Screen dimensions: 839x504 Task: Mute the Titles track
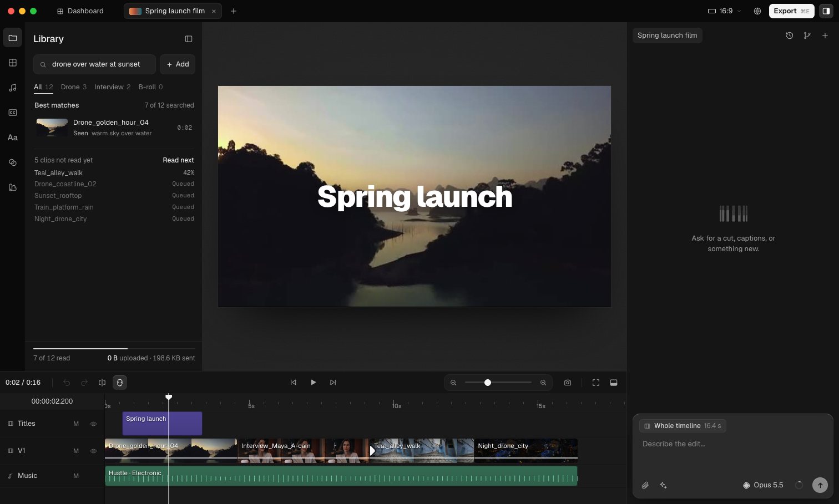click(x=76, y=424)
